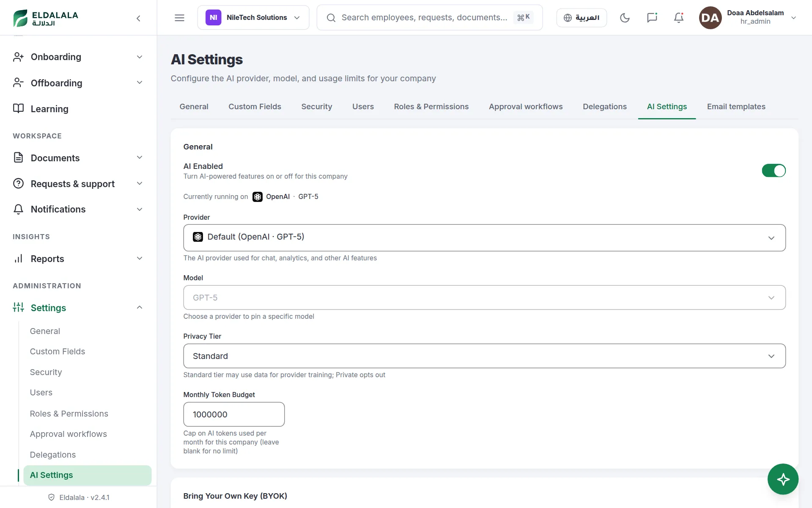Open the AI assistant sparkle button
This screenshot has height=508, width=812.
click(783, 479)
